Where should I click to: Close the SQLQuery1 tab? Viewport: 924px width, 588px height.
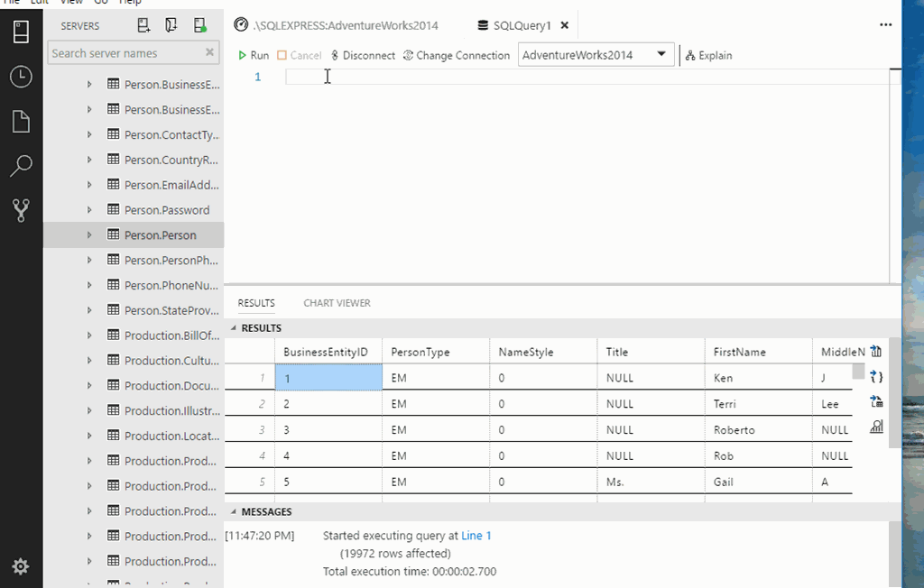[x=565, y=25]
